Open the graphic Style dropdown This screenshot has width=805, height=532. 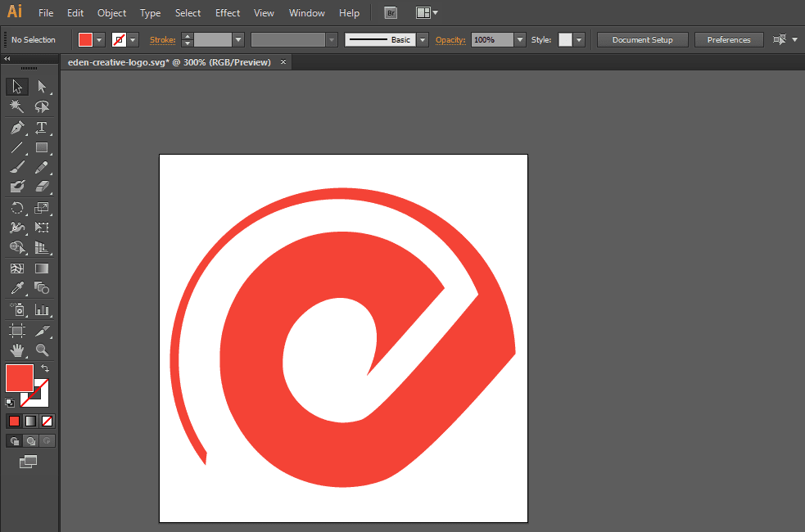[579, 39]
